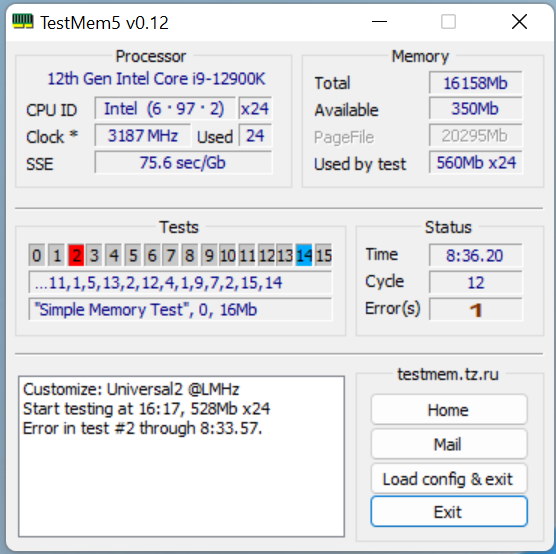The image size is (556, 554).
Task: Click the Error(s) count value 1
Action: pyautogui.click(x=475, y=309)
